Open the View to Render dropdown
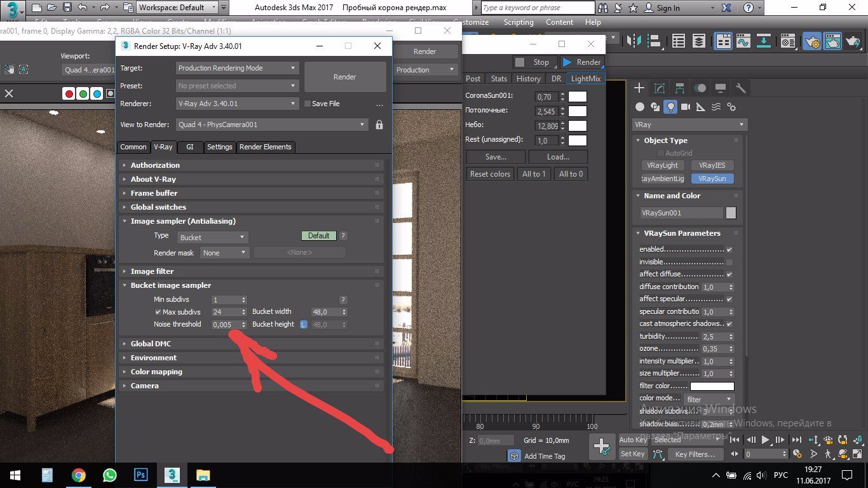This screenshot has width=868, height=488. [x=272, y=125]
